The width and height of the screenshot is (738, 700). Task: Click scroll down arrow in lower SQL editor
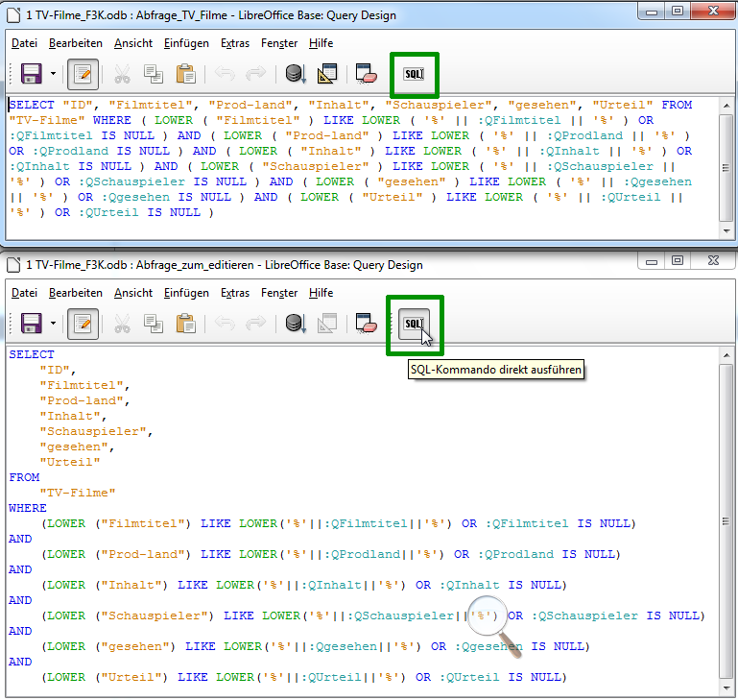pos(726,688)
